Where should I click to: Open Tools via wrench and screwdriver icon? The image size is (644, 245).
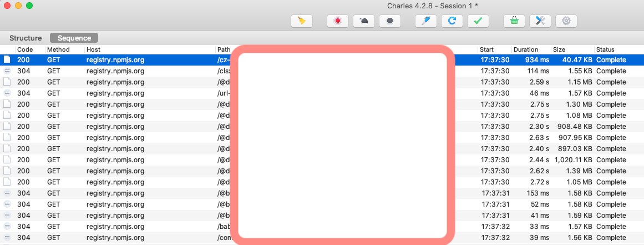pyautogui.click(x=540, y=21)
